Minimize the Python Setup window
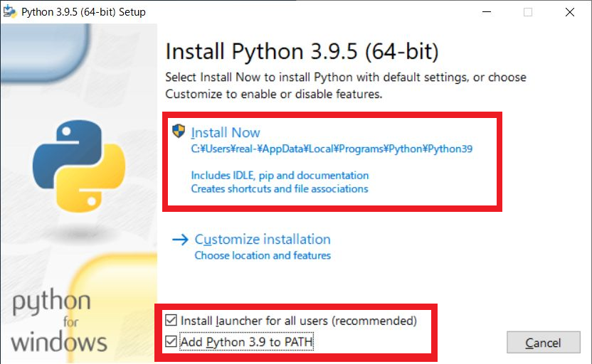The width and height of the screenshot is (592, 364). coord(487,12)
